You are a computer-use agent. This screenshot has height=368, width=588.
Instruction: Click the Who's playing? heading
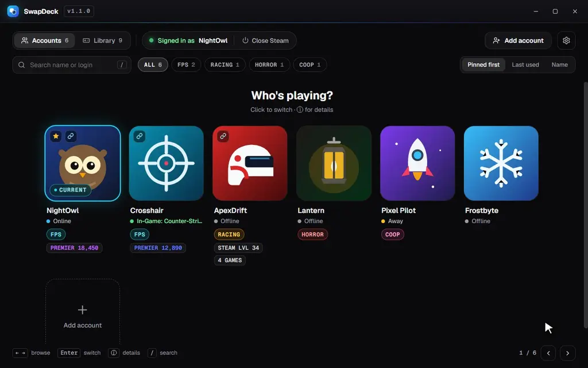point(292,95)
